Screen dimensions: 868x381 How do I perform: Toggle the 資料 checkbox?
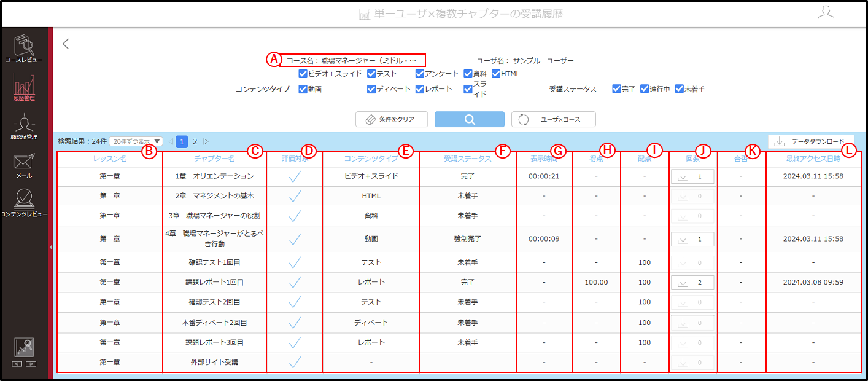click(x=468, y=74)
